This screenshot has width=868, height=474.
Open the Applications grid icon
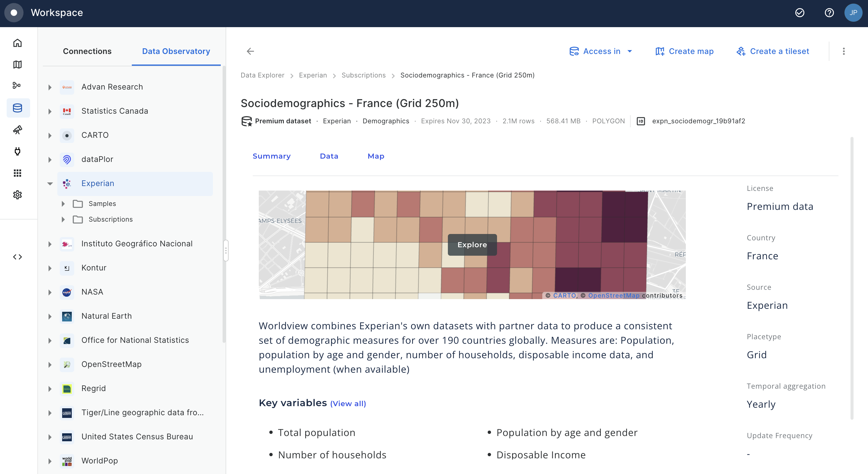(x=17, y=173)
